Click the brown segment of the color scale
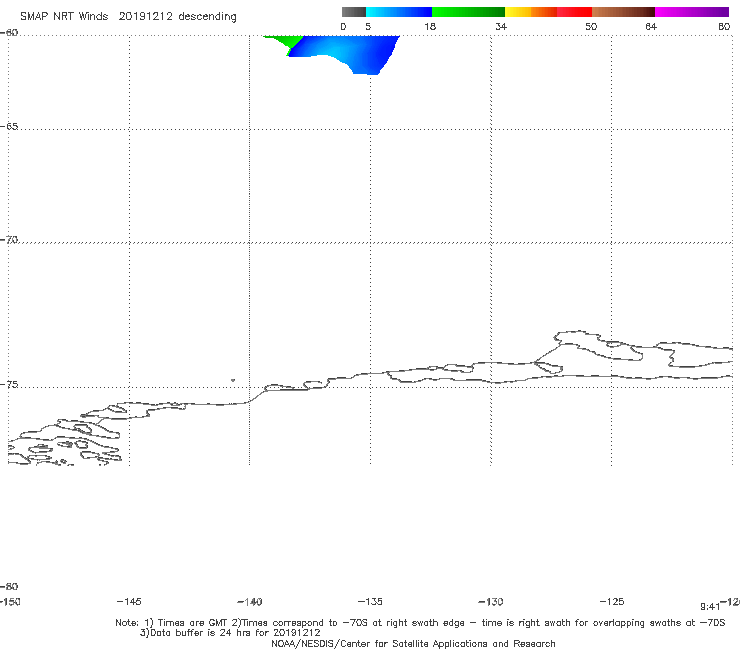740x650 pixels. coord(623,12)
